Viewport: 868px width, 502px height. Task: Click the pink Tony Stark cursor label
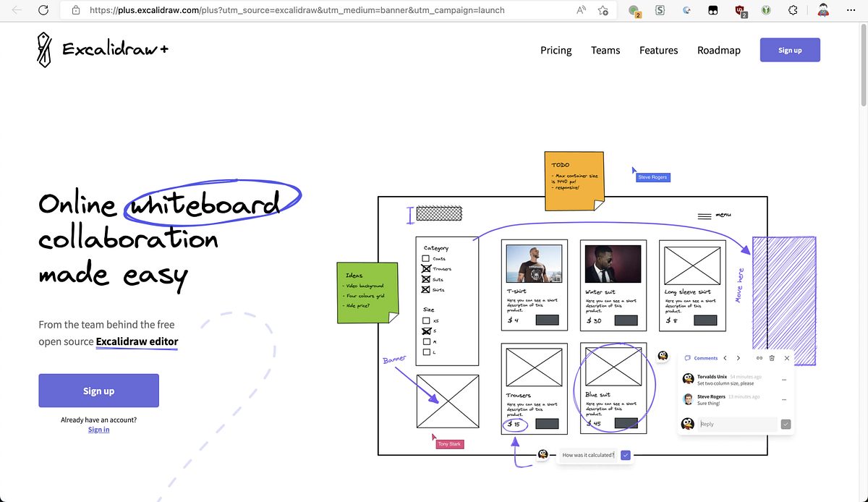[450, 444]
